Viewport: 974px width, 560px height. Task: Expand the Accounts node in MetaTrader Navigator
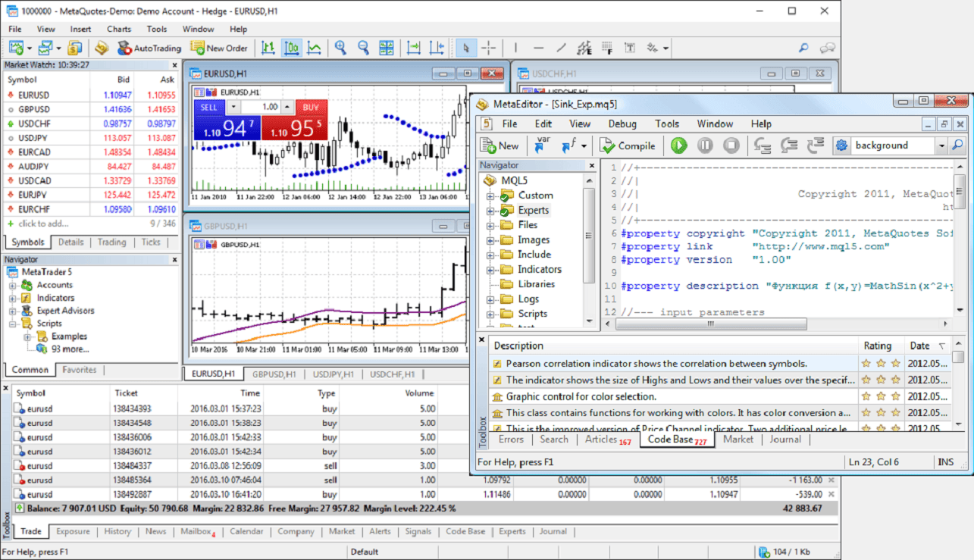[x=13, y=286]
